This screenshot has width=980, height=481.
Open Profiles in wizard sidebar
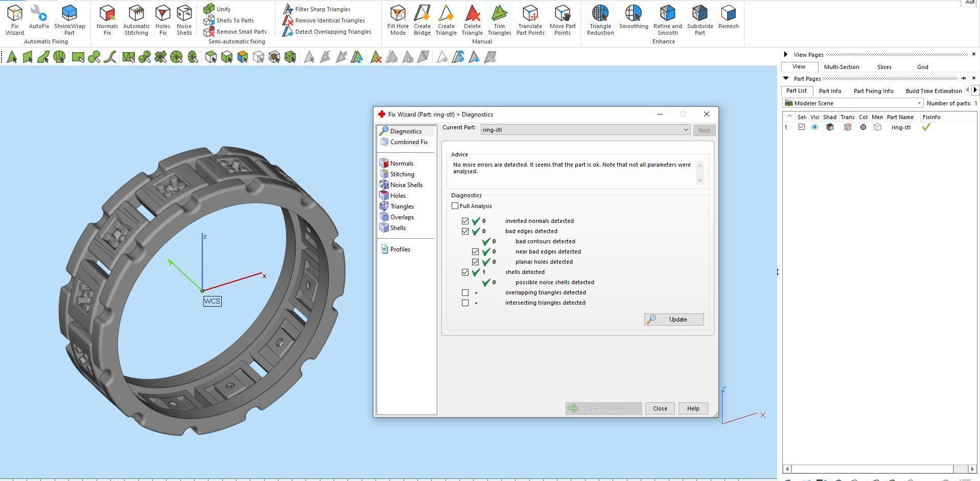tap(395, 249)
